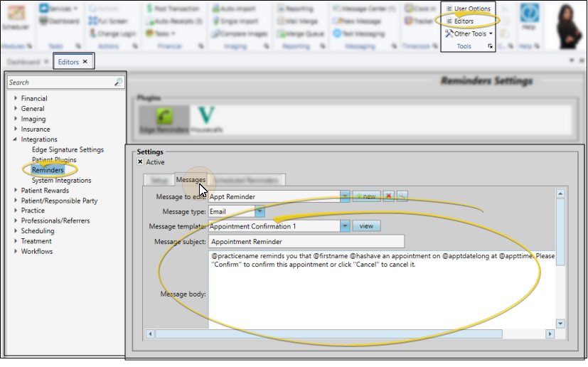Open the Message to edit dropdown
588x367 pixels.
pyautogui.click(x=345, y=196)
